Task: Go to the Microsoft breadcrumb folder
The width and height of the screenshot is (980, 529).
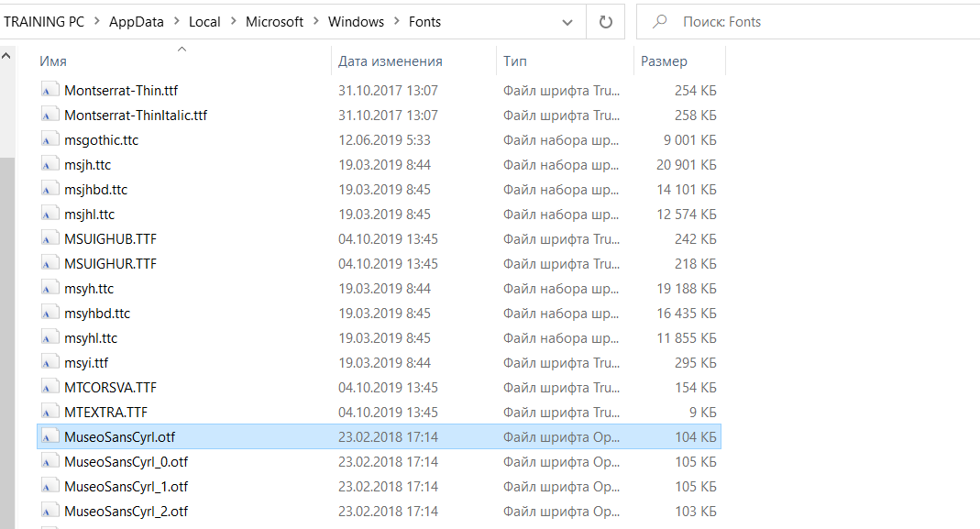Action: pyautogui.click(x=274, y=22)
